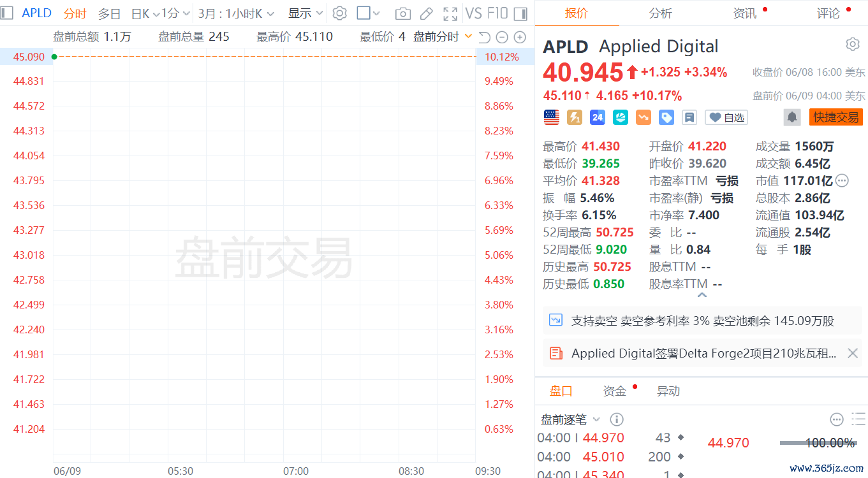Select the 资讯 news tab
Screen dimensions: 868x478
(x=744, y=13)
